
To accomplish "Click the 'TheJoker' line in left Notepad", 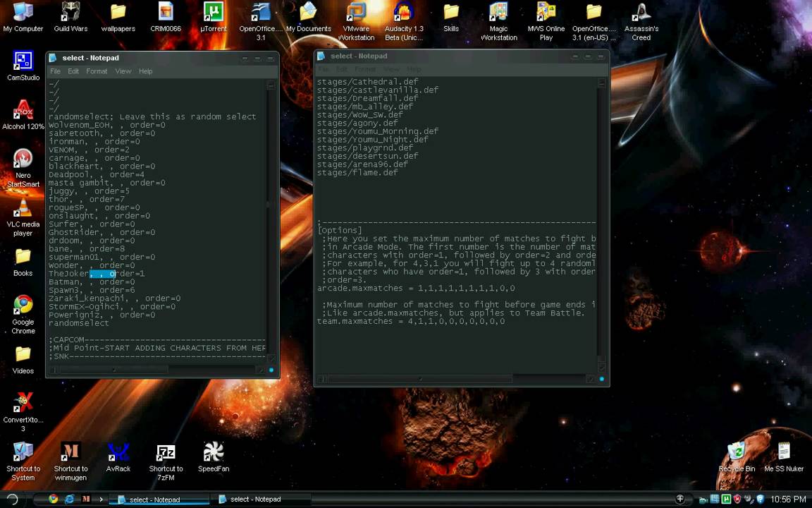I will click(97, 273).
